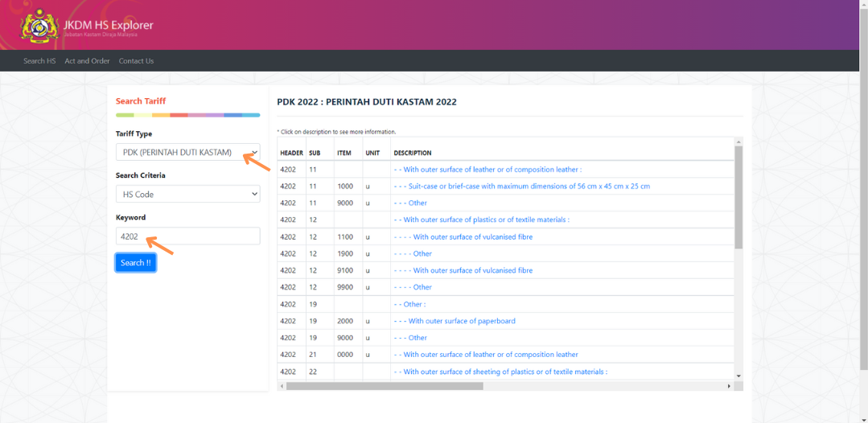
Task: Go to the Contact Us page
Action: coord(136,61)
